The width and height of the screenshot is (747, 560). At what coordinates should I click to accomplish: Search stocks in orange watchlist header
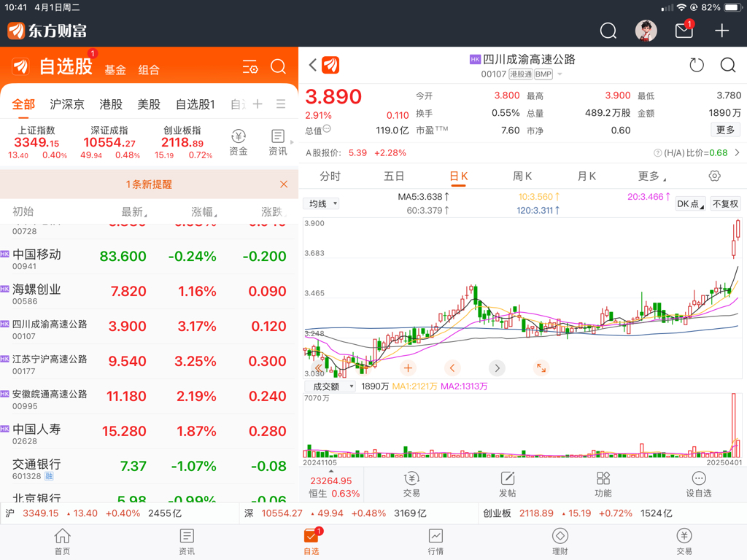point(278,66)
